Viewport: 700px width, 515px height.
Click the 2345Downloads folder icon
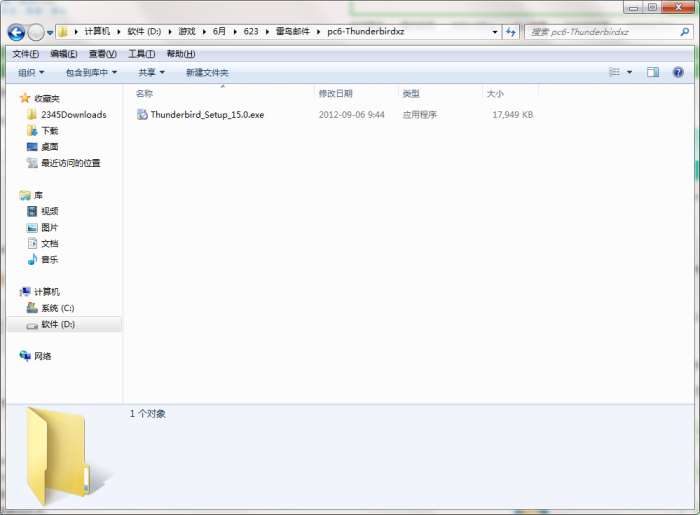32,115
